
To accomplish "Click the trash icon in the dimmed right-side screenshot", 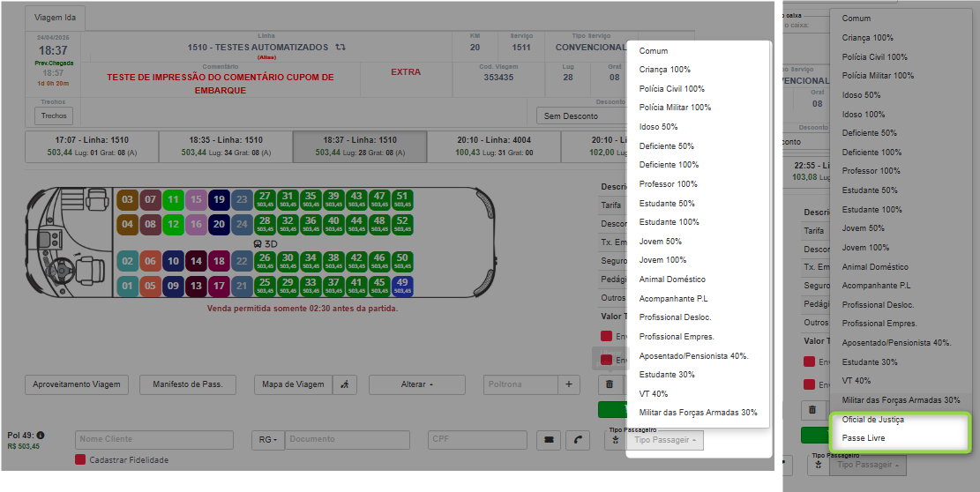I will coord(812,410).
